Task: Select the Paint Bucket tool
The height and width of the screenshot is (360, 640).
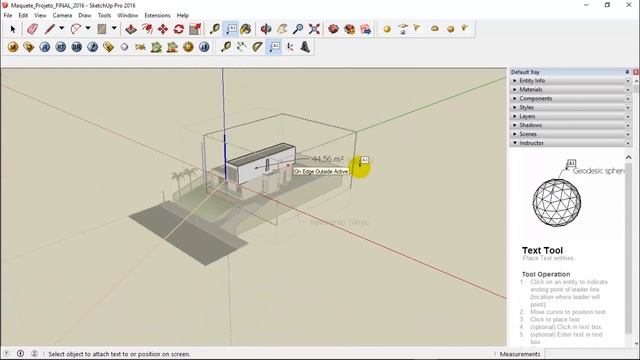Action: (x=246, y=29)
